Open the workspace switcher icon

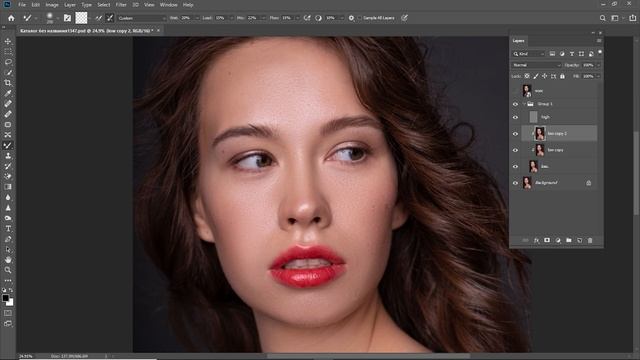click(615, 18)
